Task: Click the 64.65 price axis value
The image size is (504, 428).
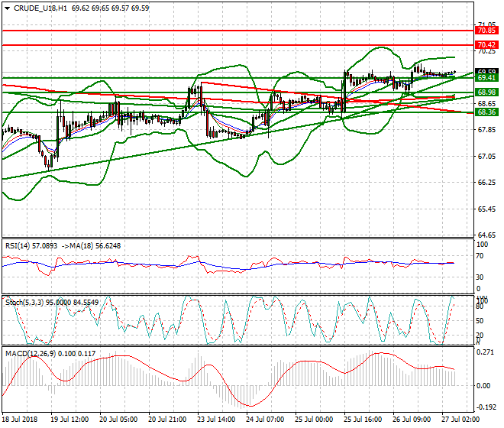Action: [486, 235]
